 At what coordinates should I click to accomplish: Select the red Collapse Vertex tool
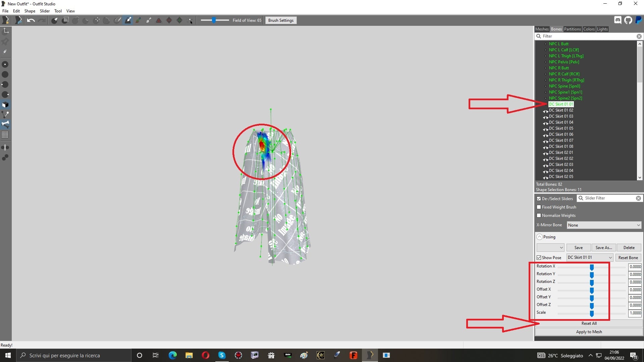[x=159, y=20]
